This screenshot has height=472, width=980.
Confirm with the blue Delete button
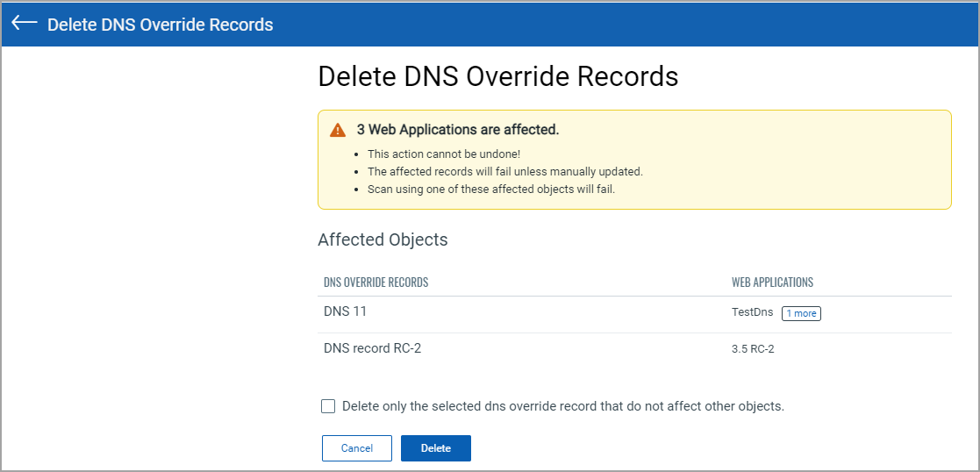click(x=435, y=448)
